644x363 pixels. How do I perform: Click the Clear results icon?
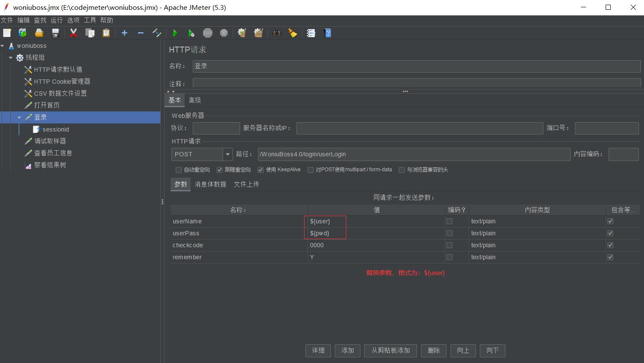pyautogui.click(x=242, y=33)
